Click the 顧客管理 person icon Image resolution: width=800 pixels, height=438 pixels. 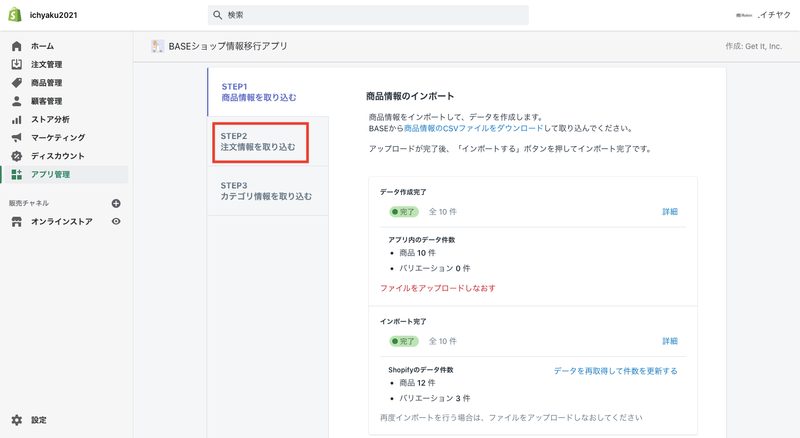tap(17, 101)
